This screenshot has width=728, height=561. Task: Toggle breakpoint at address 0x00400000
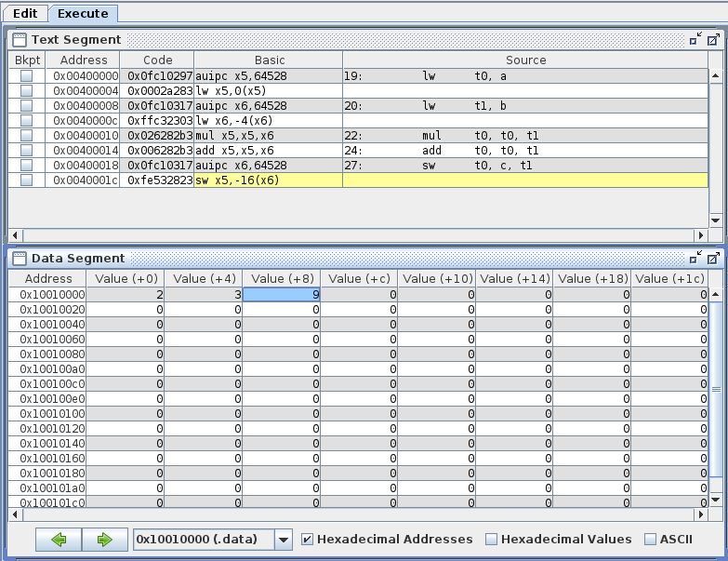point(26,75)
